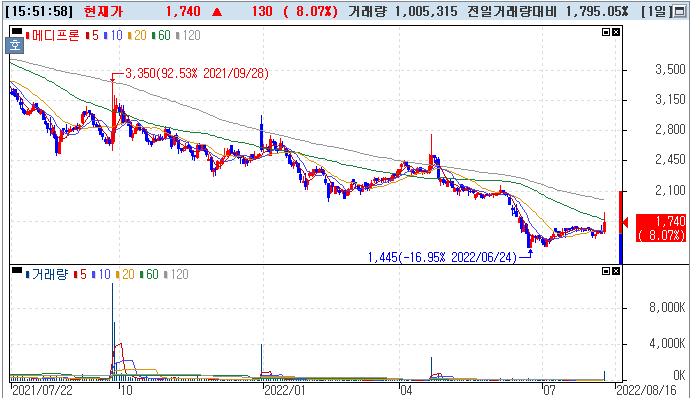Viewport: 691px width, 398px height.
Task: Click the 4,000K volume axis label
Action: 667,343
